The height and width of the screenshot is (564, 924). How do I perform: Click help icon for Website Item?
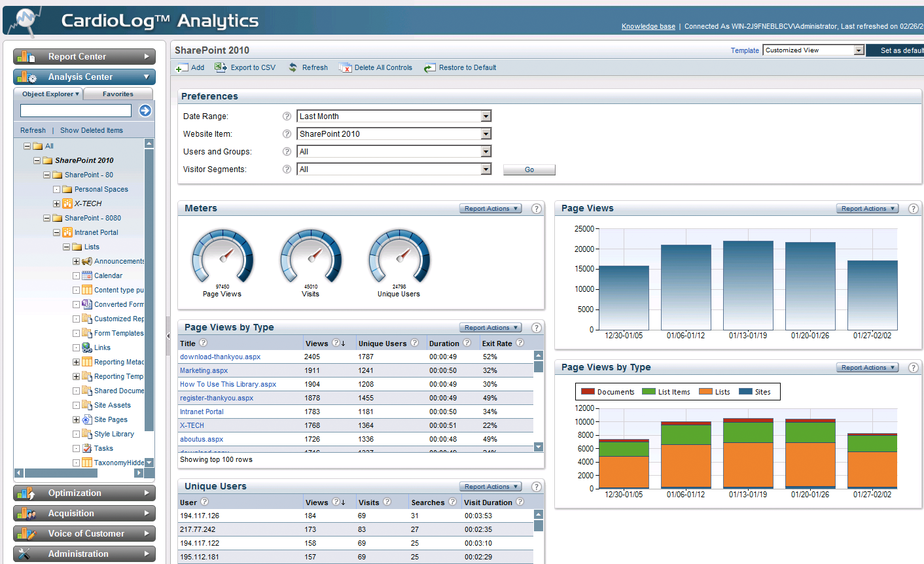287,133
